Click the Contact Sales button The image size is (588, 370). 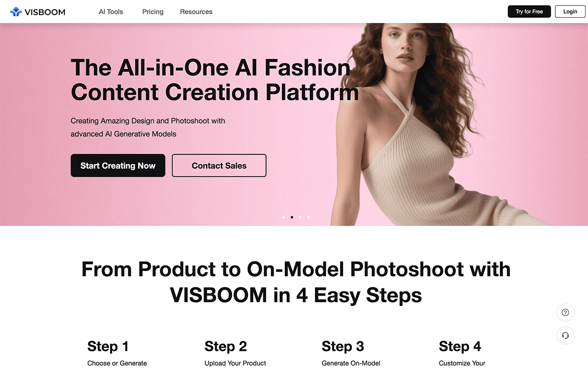click(x=219, y=166)
